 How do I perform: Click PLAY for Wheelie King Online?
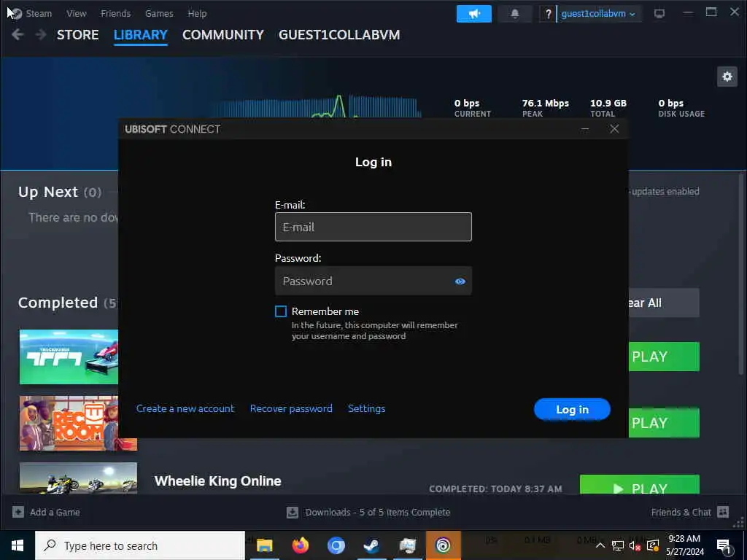point(639,484)
